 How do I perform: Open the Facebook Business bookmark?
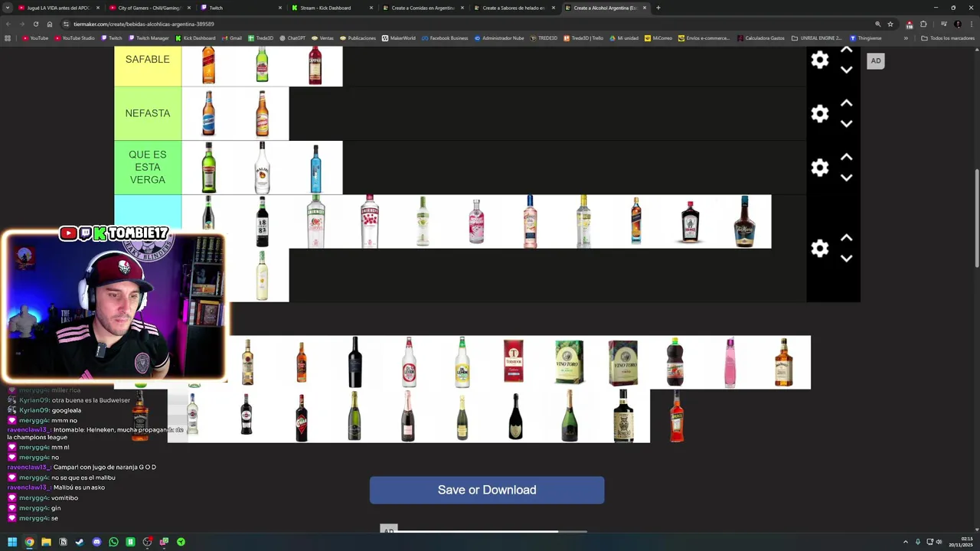[x=444, y=37]
